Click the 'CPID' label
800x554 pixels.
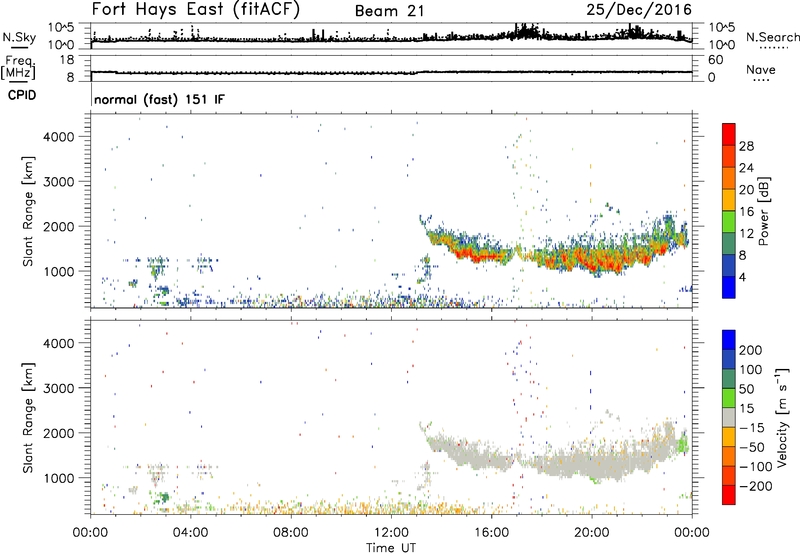(x=22, y=95)
